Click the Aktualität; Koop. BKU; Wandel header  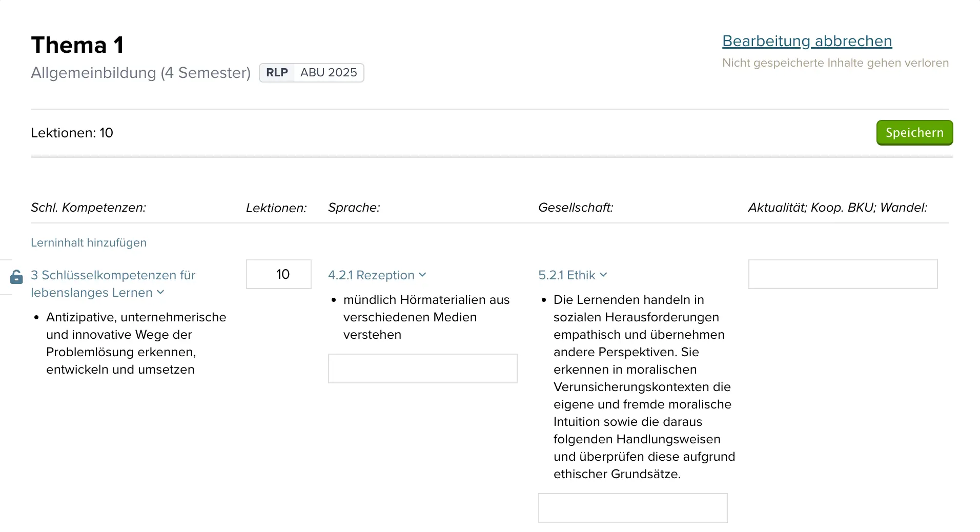(838, 208)
